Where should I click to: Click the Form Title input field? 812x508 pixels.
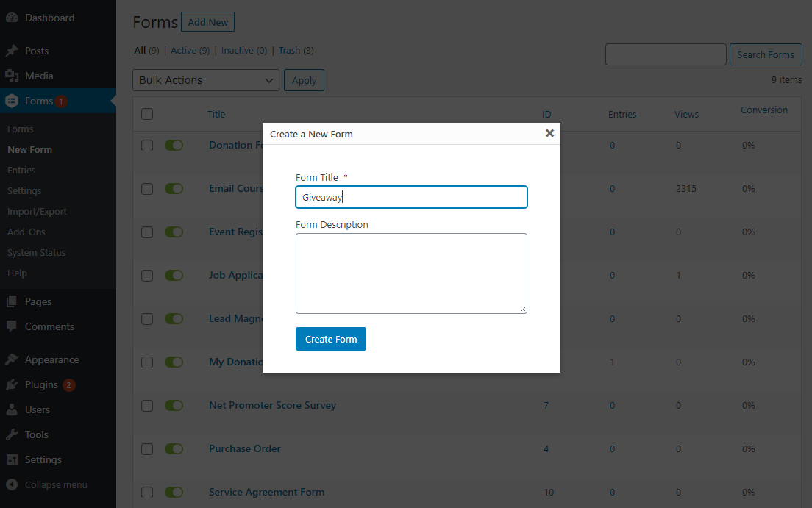pyautogui.click(x=411, y=197)
